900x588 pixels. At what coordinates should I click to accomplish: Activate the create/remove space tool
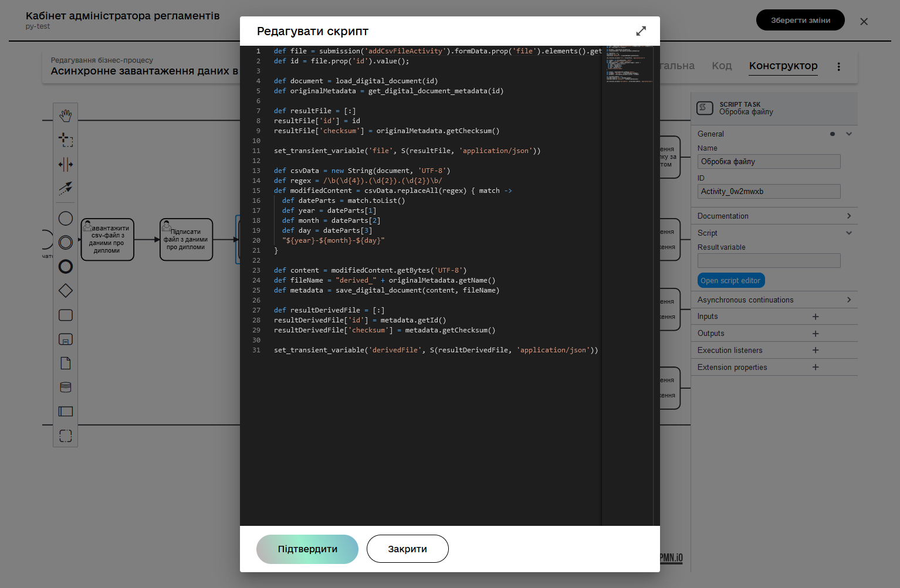click(66, 164)
